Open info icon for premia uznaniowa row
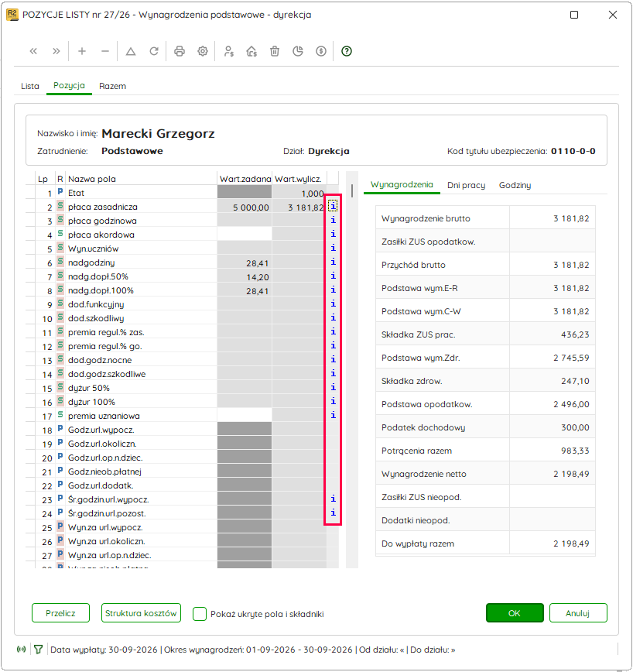The width and height of the screenshot is (633, 672). pyautogui.click(x=334, y=415)
